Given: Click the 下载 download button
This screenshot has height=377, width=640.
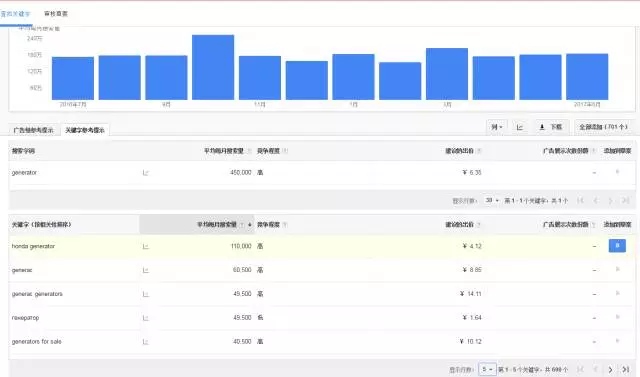Looking at the screenshot, I should (x=551, y=127).
